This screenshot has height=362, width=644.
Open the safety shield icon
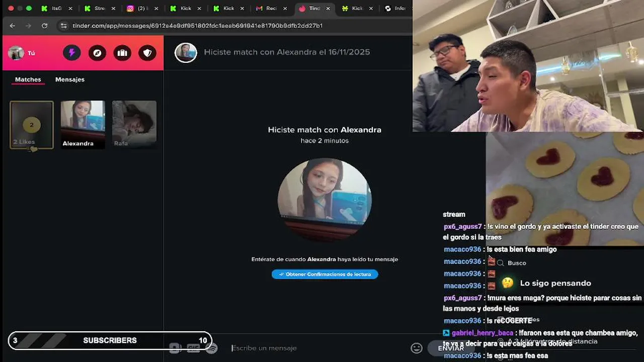(147, 53)
